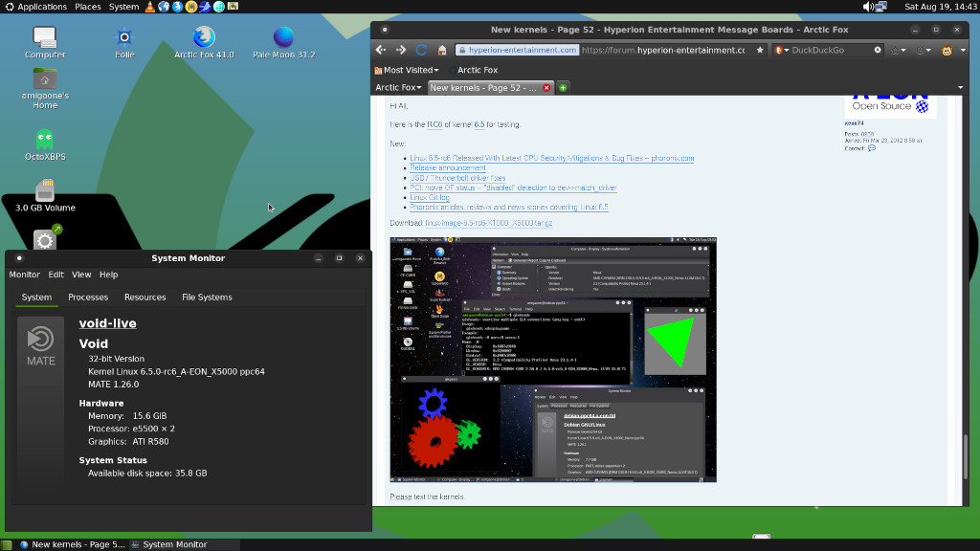This screenshot has height=551, width=980.
Task: Launch the yellow spider panel launcher
Action: 191,7
